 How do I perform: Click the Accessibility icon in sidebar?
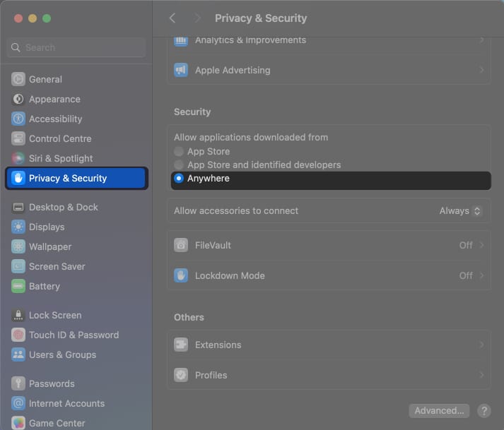tap(18, 119)
